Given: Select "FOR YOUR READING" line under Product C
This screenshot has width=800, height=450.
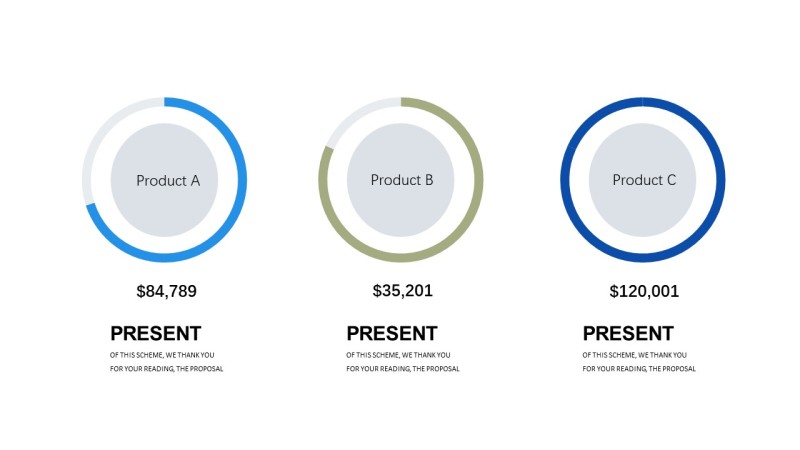Looking at the screenshot, I should (x=639, y=369).
